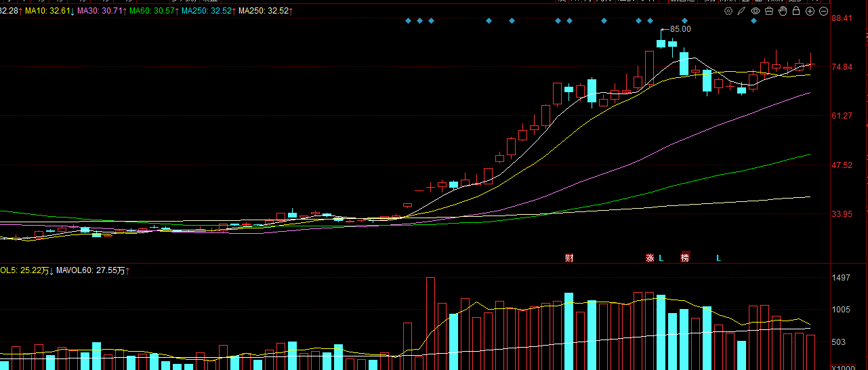
Task: Click the cyan candlestick at the 85.00 peak
Action: point(661,43)
